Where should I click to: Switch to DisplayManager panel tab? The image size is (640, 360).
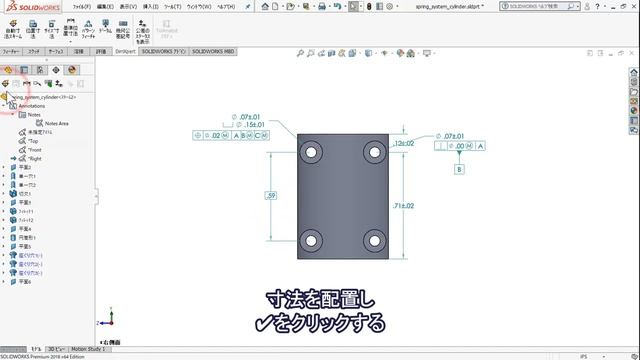point(72,70)
